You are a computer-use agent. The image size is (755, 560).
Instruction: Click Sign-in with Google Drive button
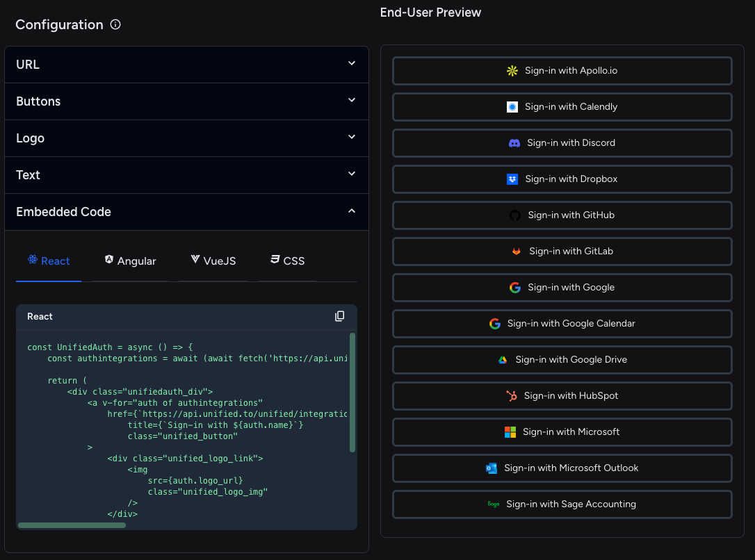pyautogui.click(x=562, y=360)
